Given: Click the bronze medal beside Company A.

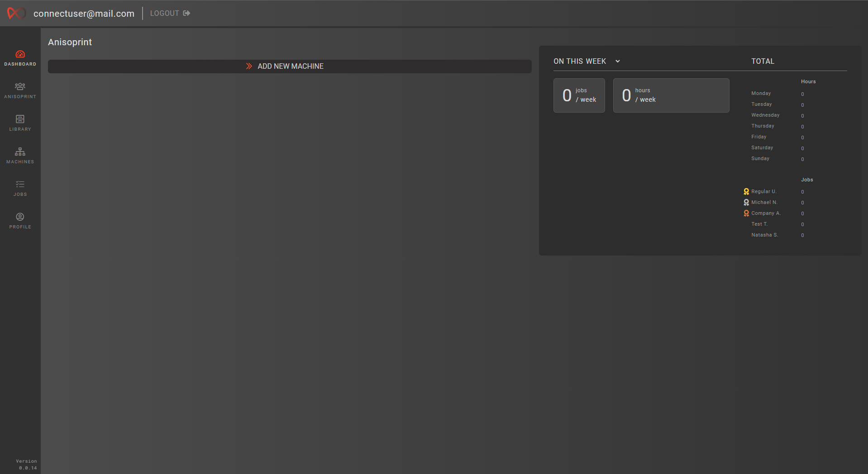Looking at the screenshot, I should pyautogui.click(x=746, y=213).
